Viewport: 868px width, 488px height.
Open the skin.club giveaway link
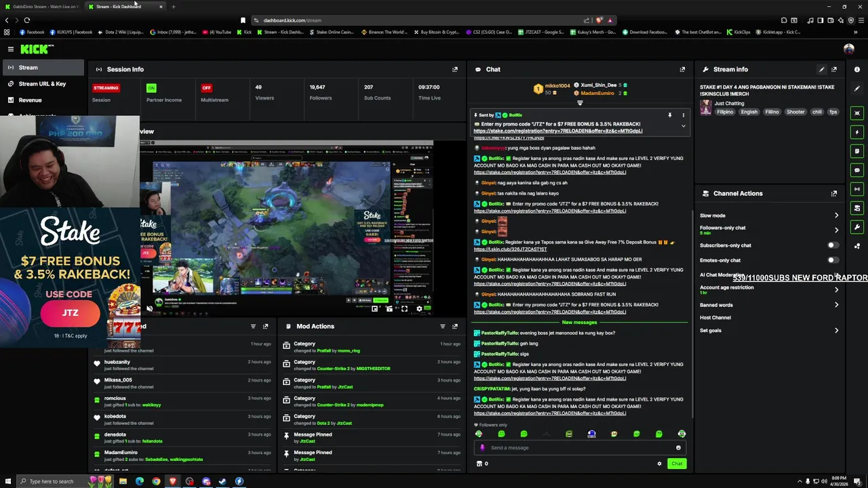510,249
